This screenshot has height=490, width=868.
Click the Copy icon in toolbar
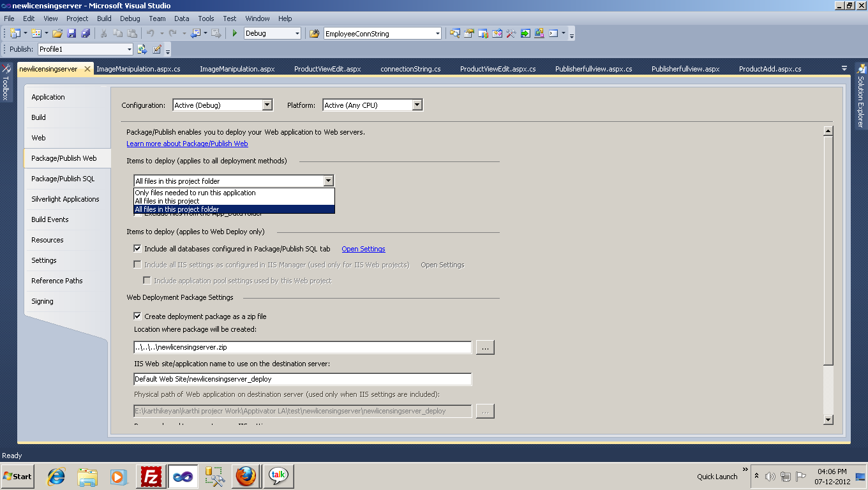point(118,33)
